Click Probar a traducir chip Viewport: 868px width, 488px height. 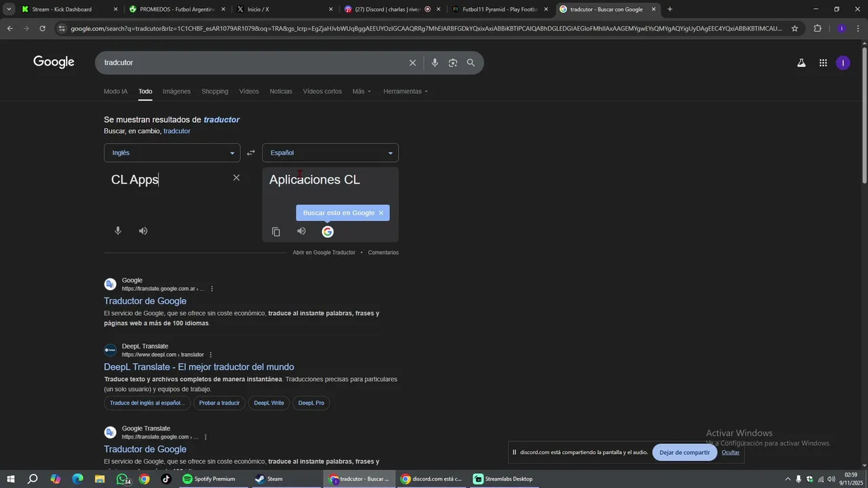coord(219,403)
